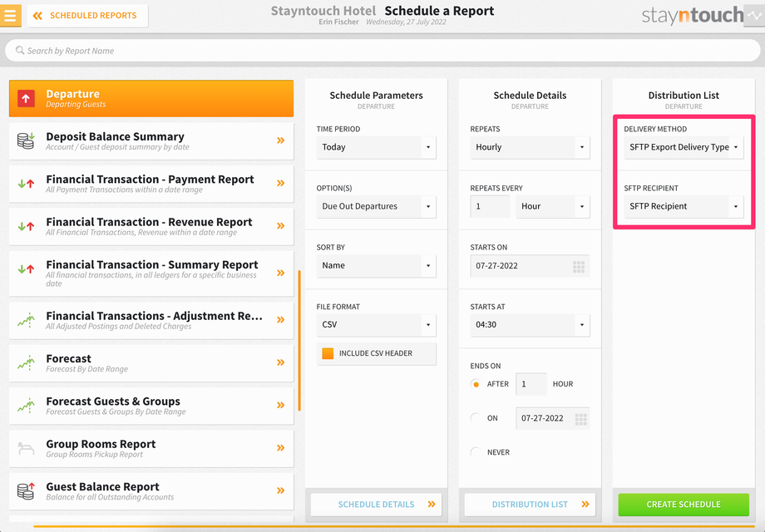Focus the Search by Report Name field
Viewport: 765px width, 532px height.
[382, 51]
